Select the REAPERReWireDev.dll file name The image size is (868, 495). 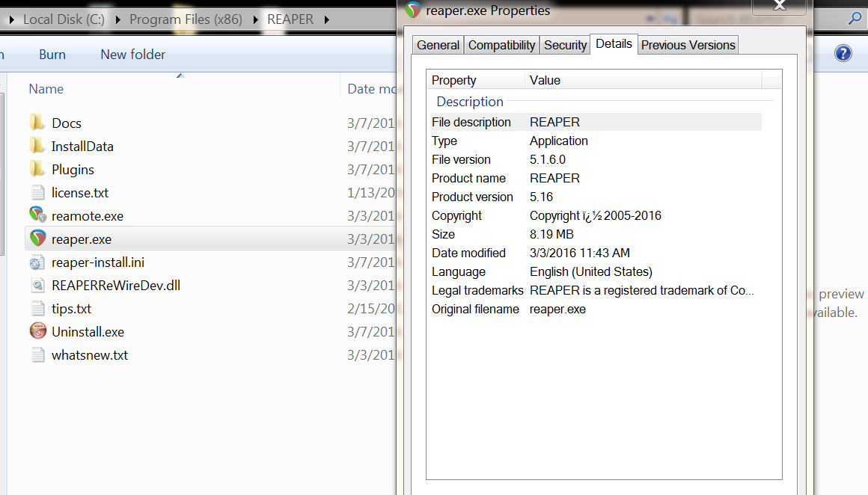click(x=116, y=286)
